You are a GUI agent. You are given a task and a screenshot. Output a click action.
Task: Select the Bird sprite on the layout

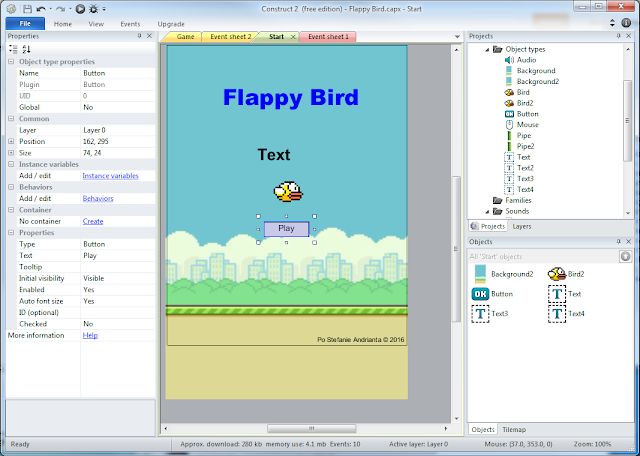click(288, 191)
